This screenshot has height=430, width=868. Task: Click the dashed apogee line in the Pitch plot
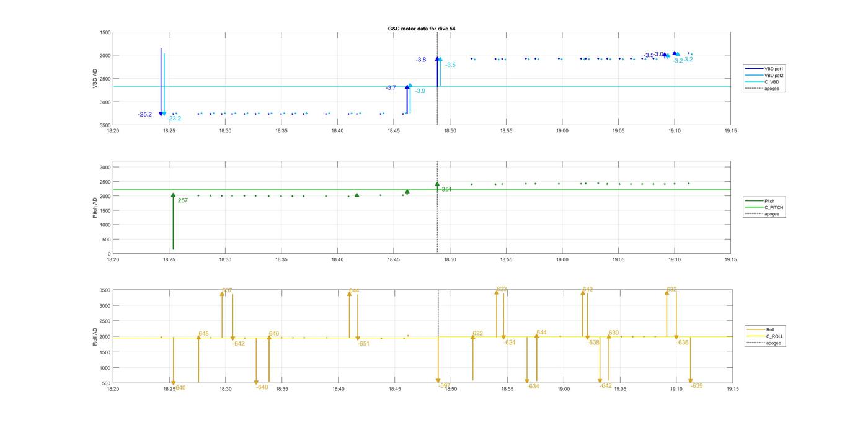[x=437, y=207]
